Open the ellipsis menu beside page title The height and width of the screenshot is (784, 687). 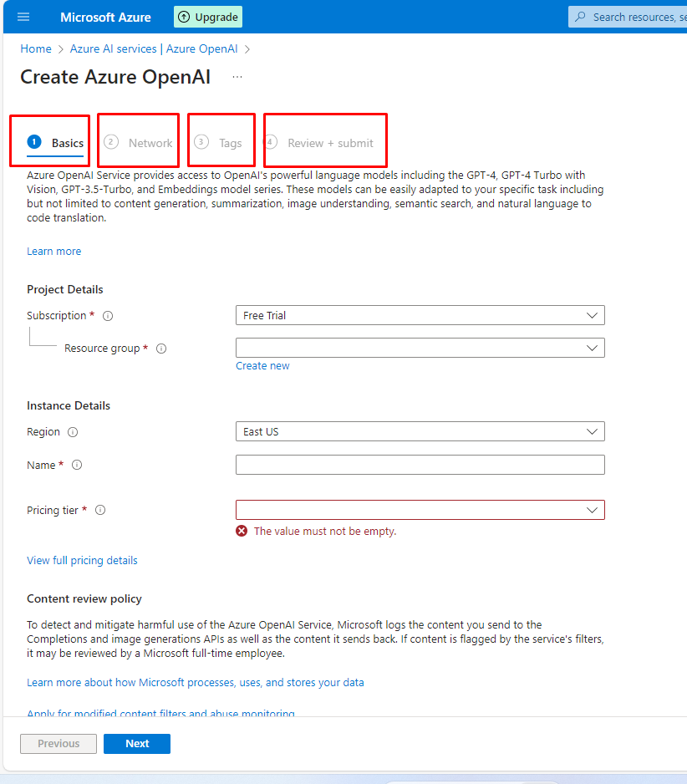[x=237, y=77]
